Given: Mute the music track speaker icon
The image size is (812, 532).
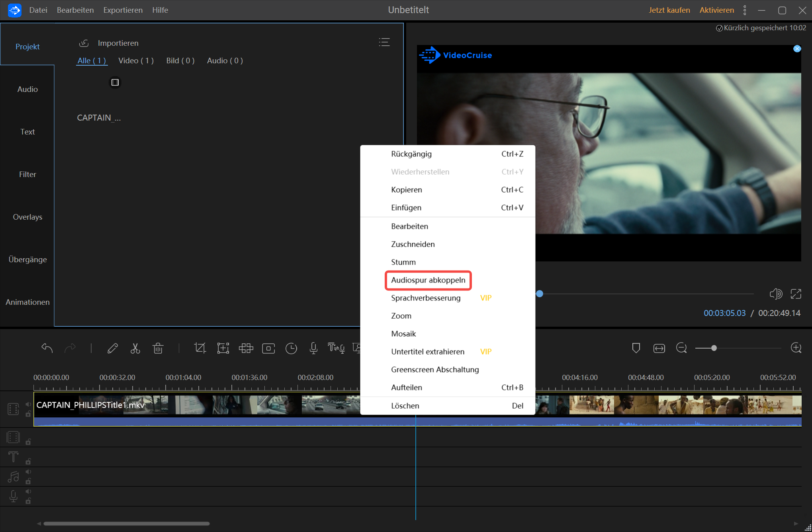Looking at the screenshot, I should coord(28,472).
